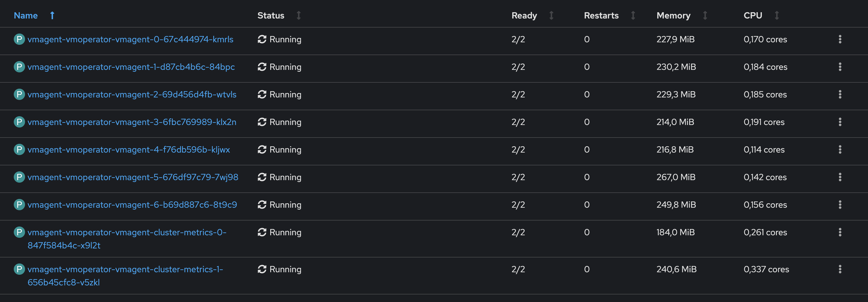868x302 pixels.
Task: Click the Running sync icon for vmagent-3 pod
Action: pyautogui.click(x=262, y=122)
